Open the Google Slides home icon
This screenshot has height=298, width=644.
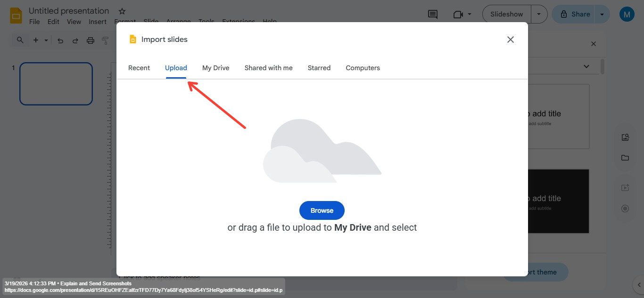pos(17,15)
